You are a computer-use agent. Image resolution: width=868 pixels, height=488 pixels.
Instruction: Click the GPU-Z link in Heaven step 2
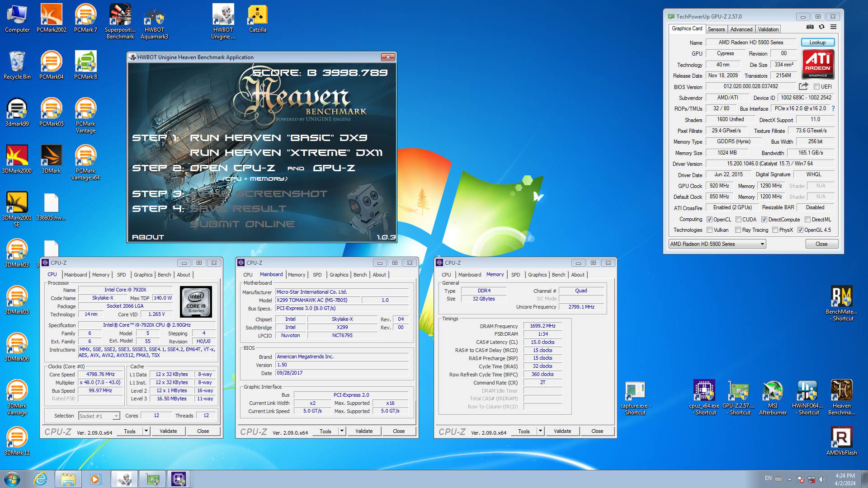pyautogui.click(x=334, y=168)
